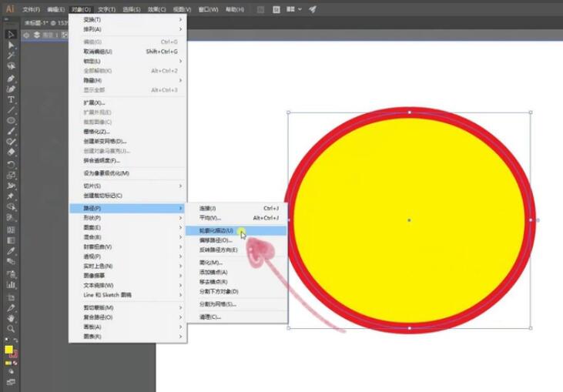563x392 pixels.
Task: Expand the 排列(A) submenu
Action: pyautogui.click(x=128, y=29)
